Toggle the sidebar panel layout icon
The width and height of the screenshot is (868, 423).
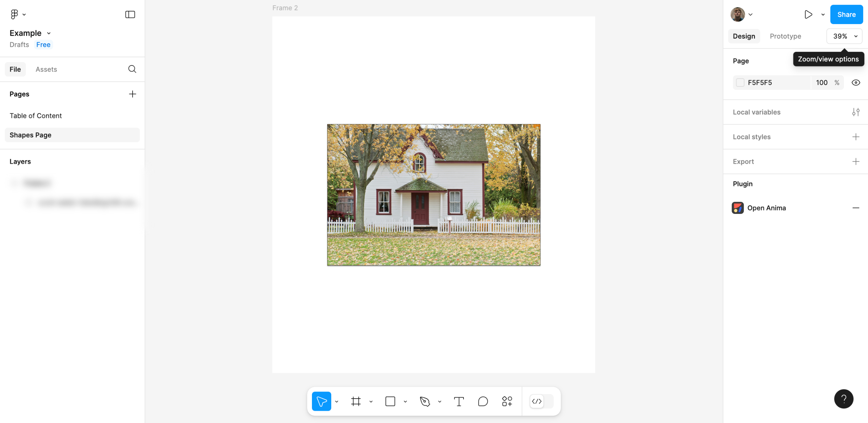(x=130, y=14)
